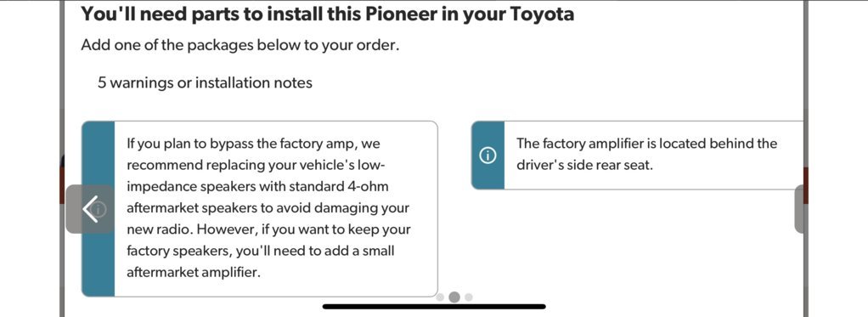Open the bypass factory amp note card
This screenshot has height=317, width=868.
click(x=260, y=209)
